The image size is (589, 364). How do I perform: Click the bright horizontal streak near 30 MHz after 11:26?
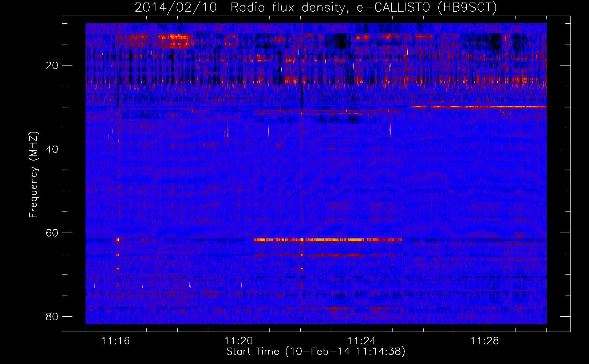(x=479, y=107)
